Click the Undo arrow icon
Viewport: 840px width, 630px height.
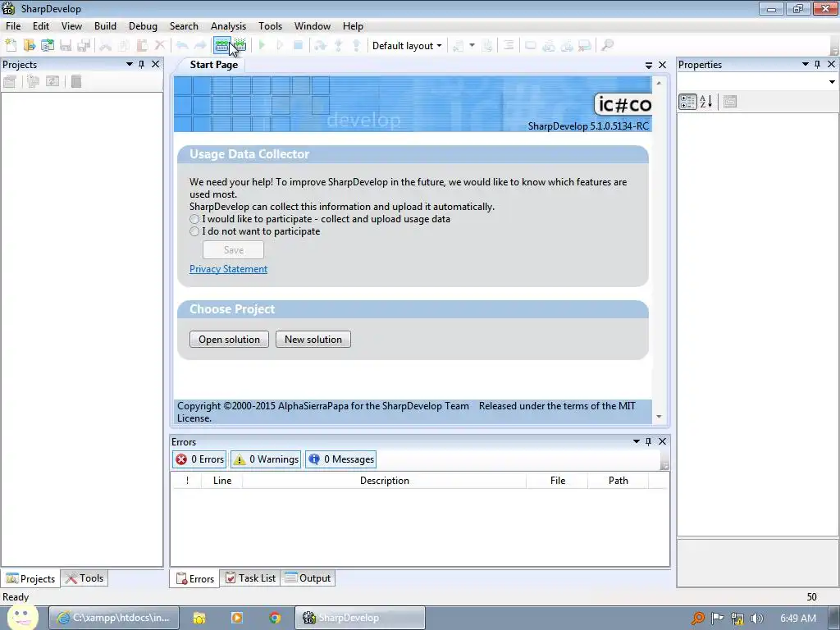coord(182,46)
